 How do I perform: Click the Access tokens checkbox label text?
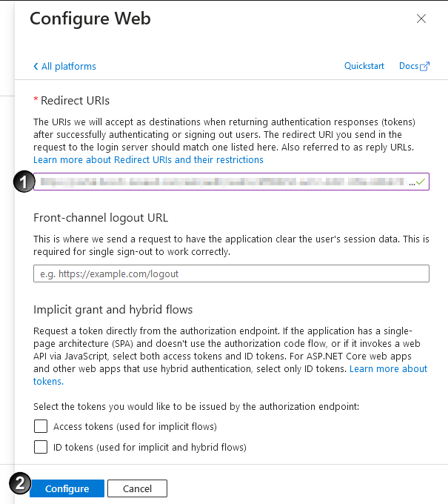click(x=135, y=426)
